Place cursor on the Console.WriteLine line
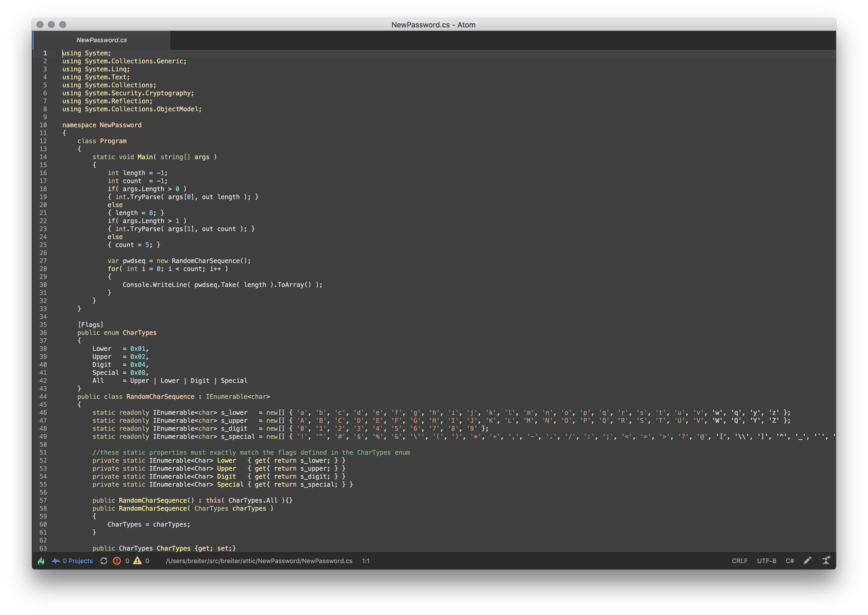Screen dimensions: 868x615 click(x=222, y=285)
